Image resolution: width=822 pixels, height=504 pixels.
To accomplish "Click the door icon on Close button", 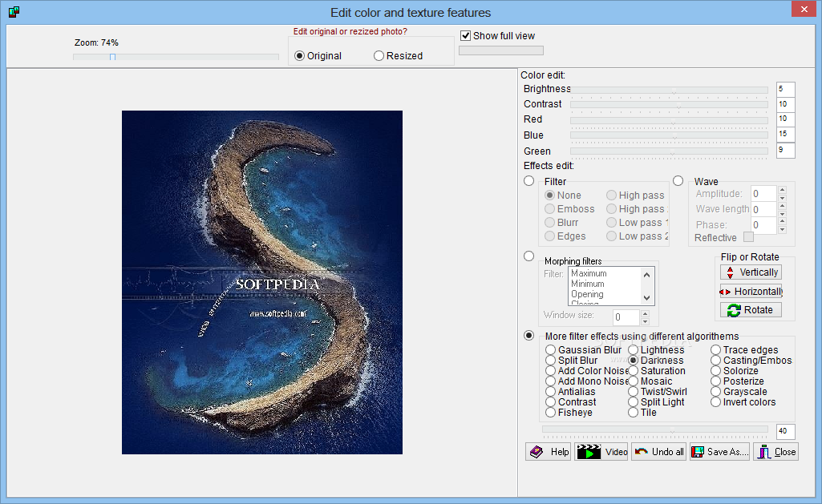I will 764,452.
